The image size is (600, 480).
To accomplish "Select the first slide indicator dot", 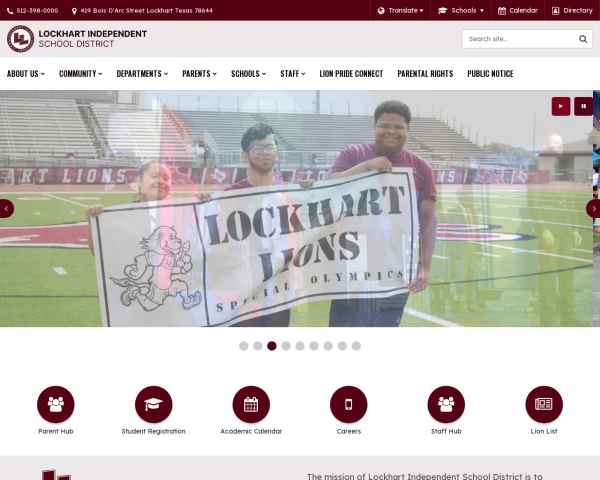I will click(x=244, y=346).
